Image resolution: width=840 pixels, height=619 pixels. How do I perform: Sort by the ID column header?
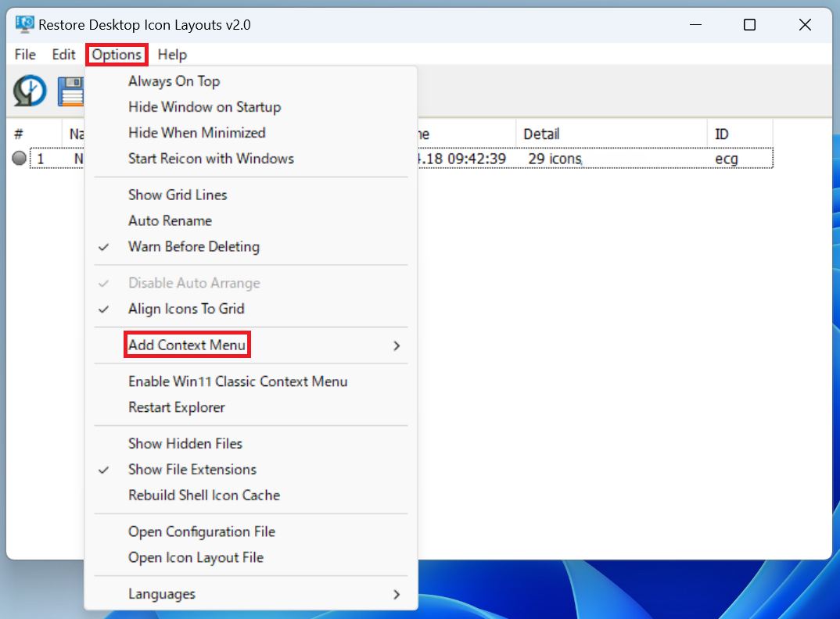[x=740, y=134]
